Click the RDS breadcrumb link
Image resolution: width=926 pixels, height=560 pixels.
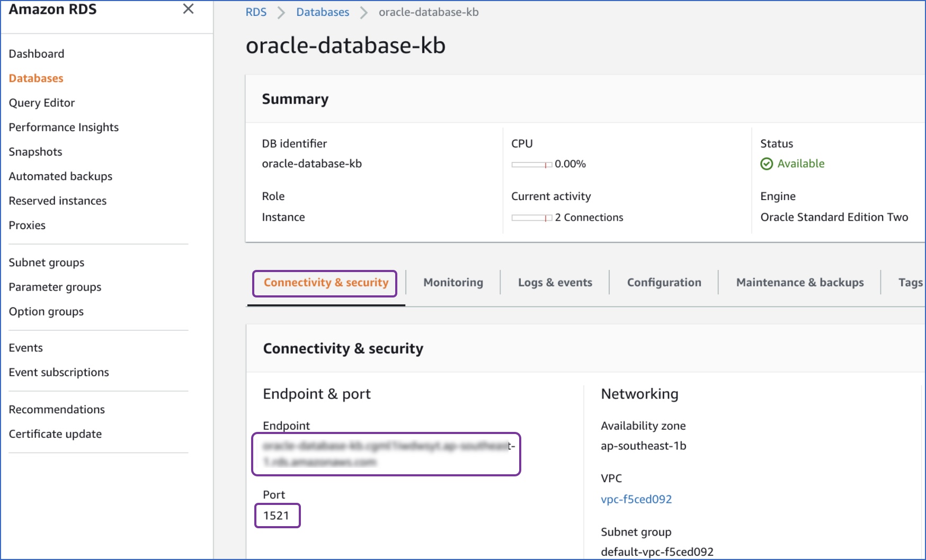[256, 12]
